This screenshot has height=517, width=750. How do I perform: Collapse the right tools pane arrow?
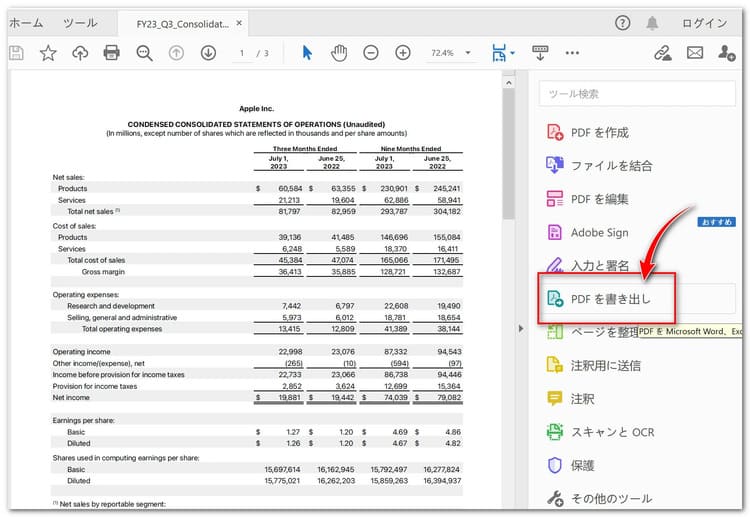click(521, 329)
